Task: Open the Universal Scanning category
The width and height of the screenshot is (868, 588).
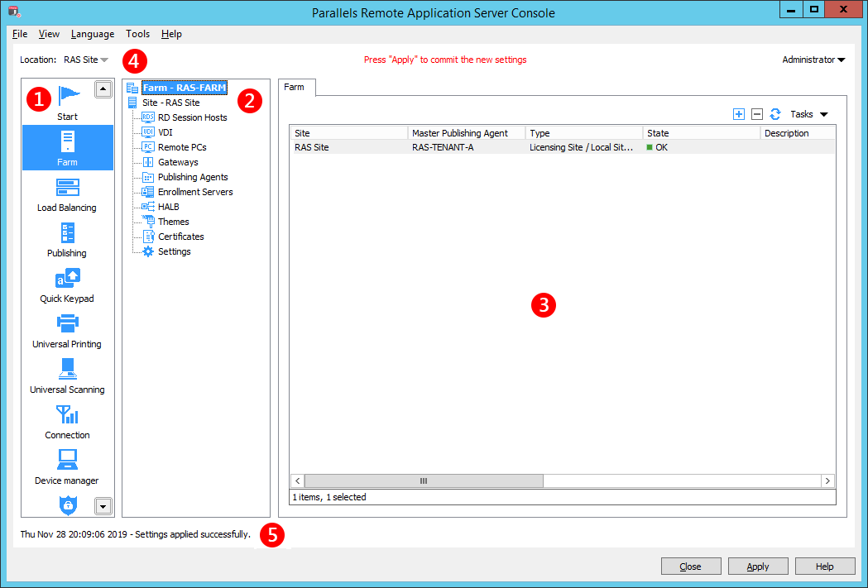Action: coord(67,376)
